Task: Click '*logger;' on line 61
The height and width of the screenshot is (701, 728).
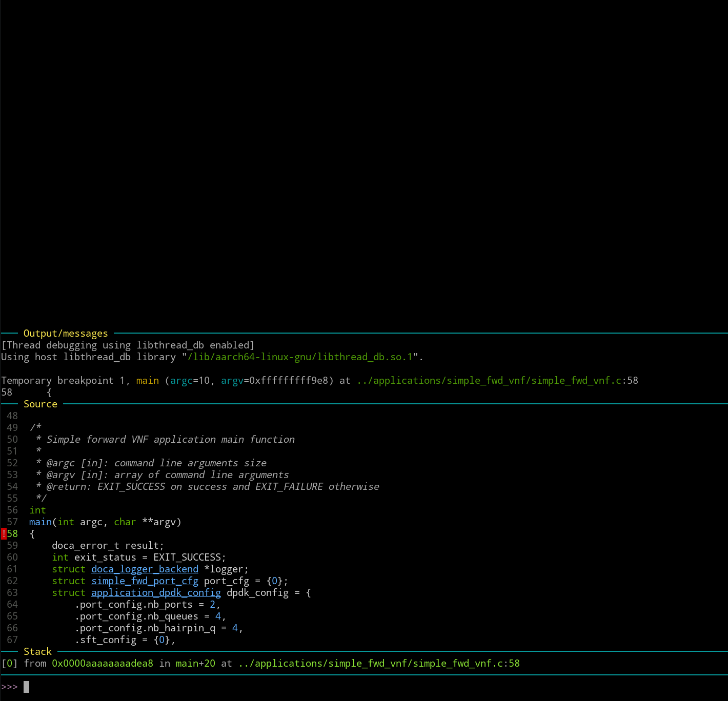Action: (x=226, y=569)
